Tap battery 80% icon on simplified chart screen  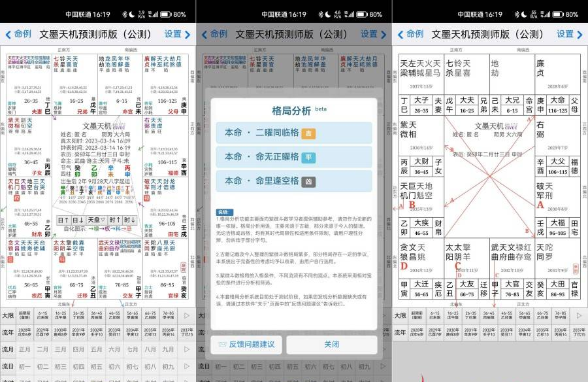coord(557,14)
